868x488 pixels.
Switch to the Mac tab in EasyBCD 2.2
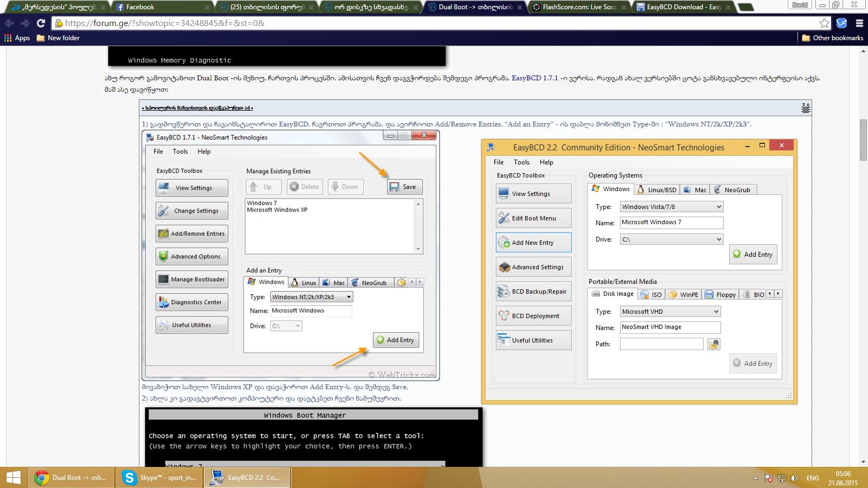(x=695, y=190)
